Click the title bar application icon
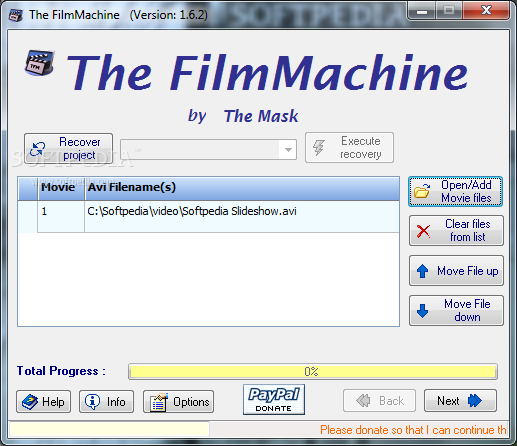 [x=15, y=15]
